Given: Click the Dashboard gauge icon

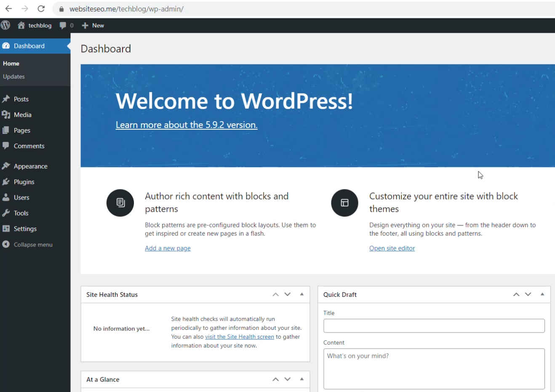Looking at the screenshot, I should 6,46.
